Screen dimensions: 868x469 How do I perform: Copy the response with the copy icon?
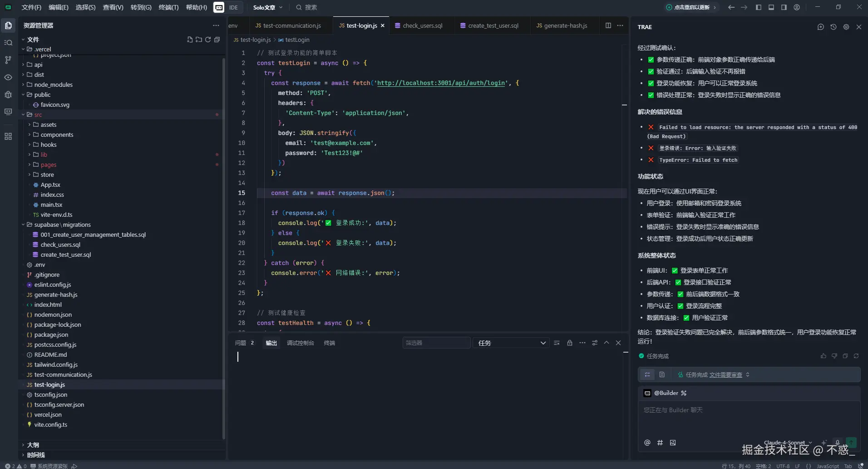[845, 356]
